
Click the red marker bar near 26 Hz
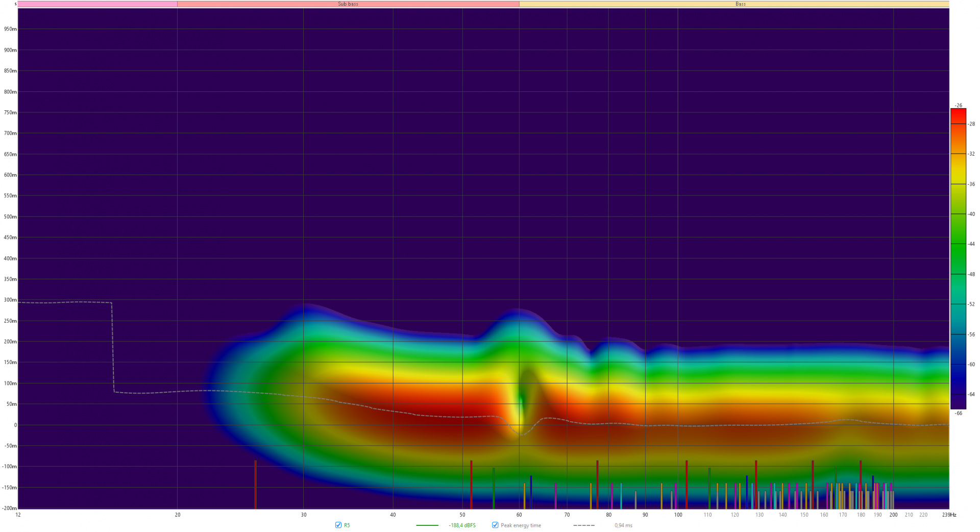pos(255,484)
